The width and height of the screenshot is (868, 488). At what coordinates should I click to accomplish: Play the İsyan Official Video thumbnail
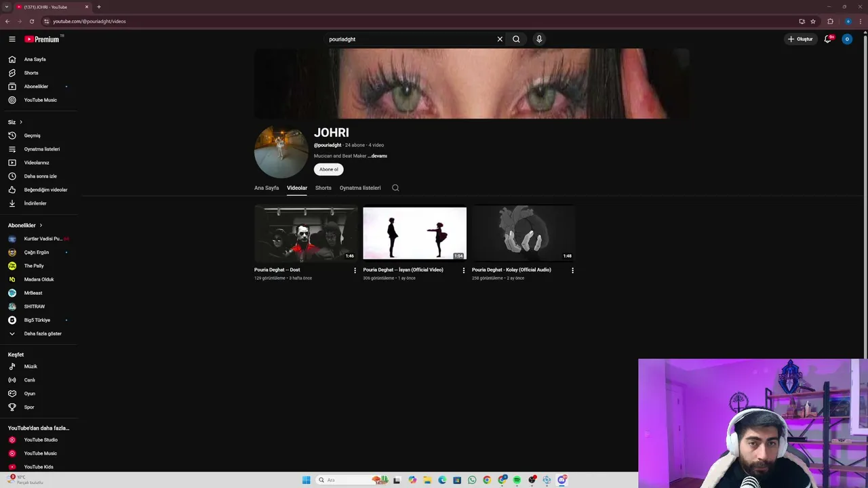click(414, 233)
